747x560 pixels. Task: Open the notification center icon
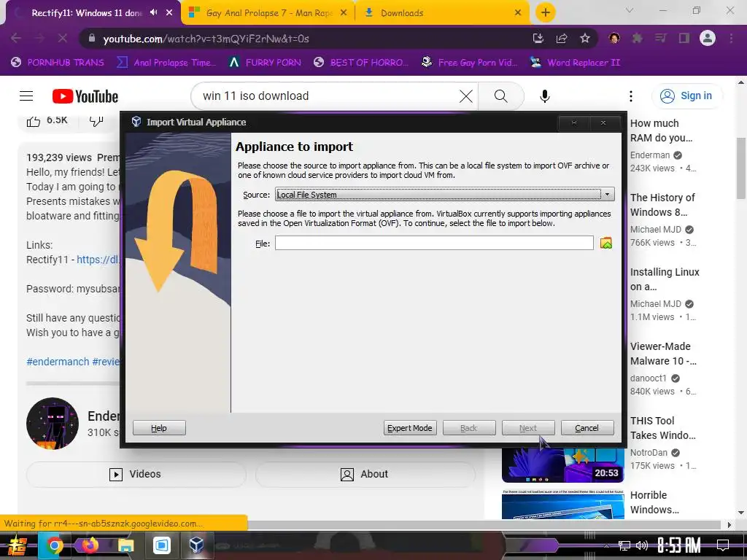(x=723, y=545)
